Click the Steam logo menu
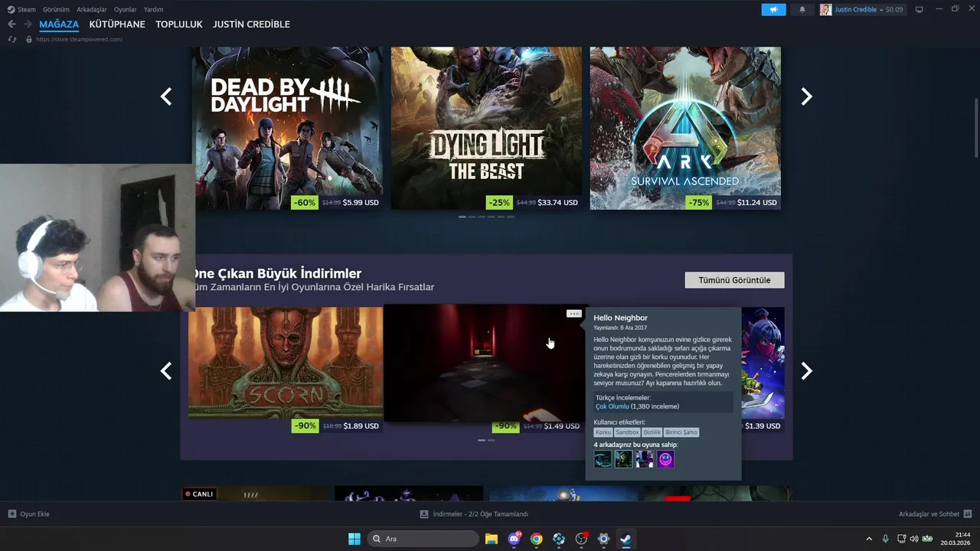 click(x=11, y=9)
